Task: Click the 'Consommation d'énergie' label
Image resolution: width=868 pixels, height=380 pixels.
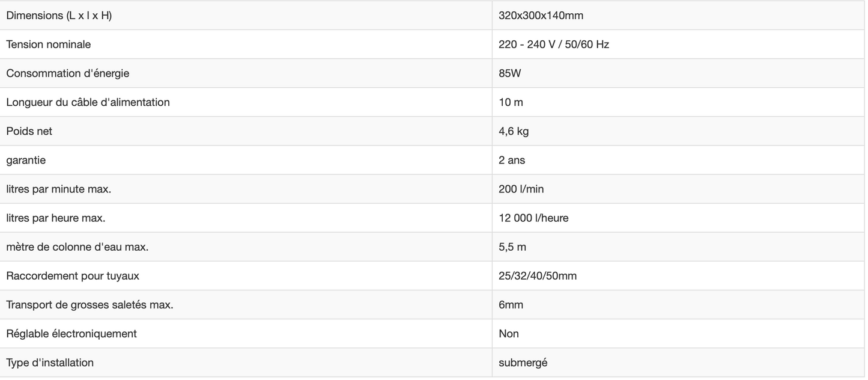Action: click(x=67, y=73)
